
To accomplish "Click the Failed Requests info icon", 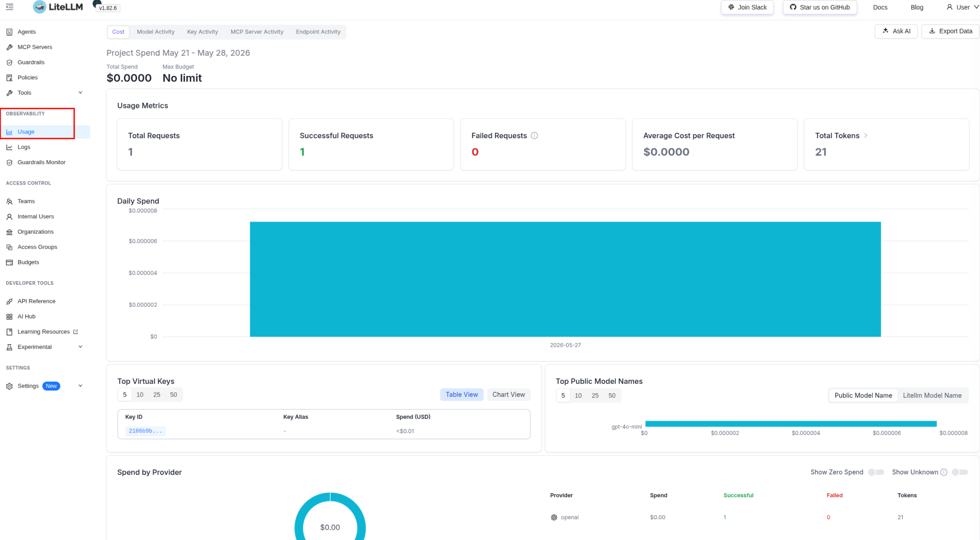I will (534, 136).
